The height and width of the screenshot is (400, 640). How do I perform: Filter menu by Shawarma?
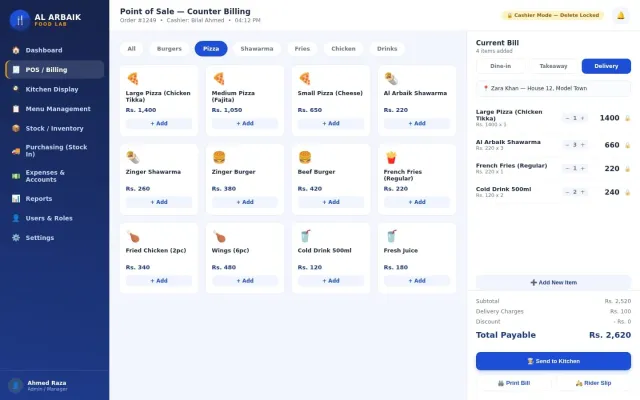pyautogui.click(x=257, y=49)
